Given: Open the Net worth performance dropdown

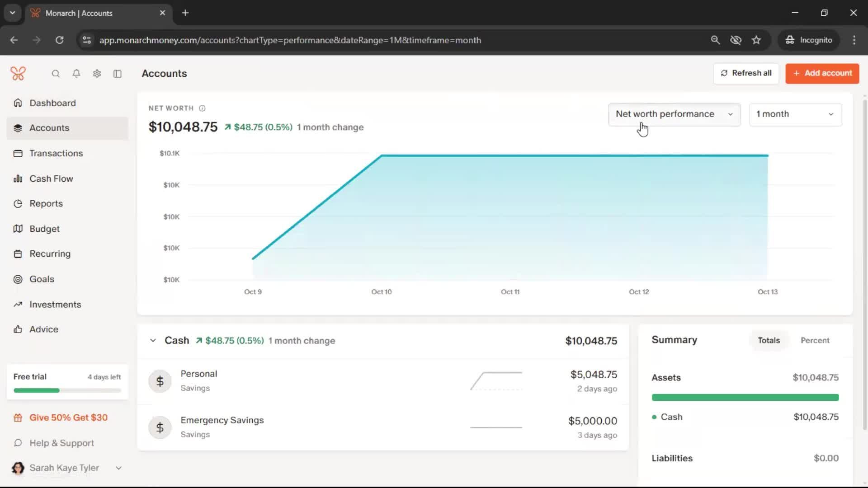Looking at the screenshot, I should pyautogui.click(x=674, y=114).
